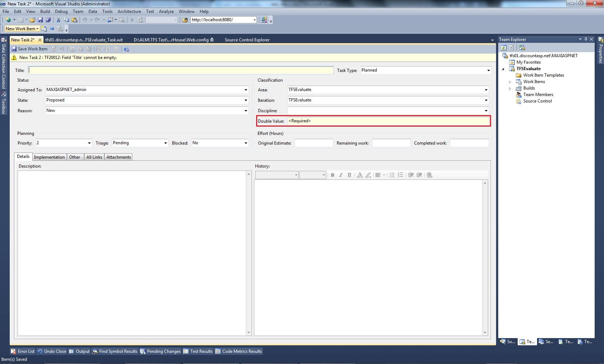604x364 pixels.
Task: Click the Paste clipboard icon
Action: [x=74, y=20]
